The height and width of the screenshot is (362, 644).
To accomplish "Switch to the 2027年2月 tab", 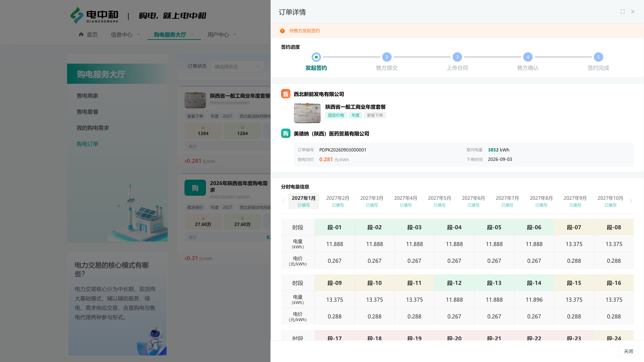I will pos(338,201).
